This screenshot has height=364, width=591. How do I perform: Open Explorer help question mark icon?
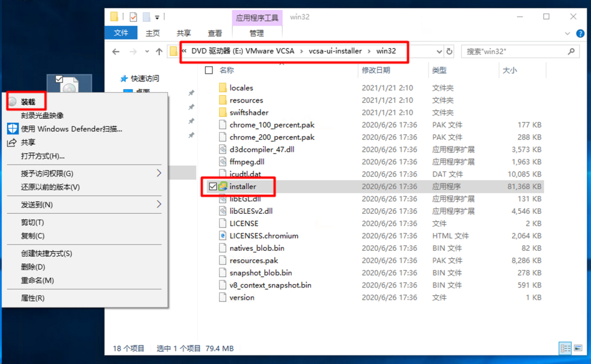[581, 33]
